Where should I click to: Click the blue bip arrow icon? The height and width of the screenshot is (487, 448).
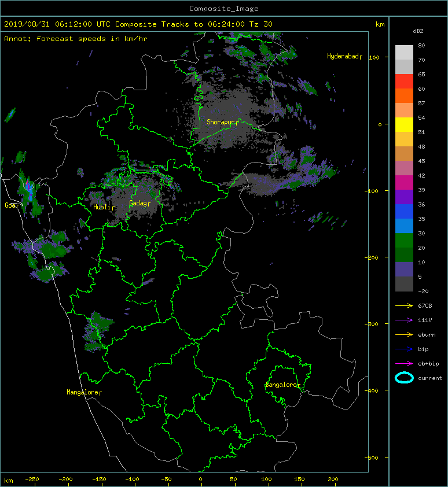pyautogui.click(x=404, y=349)
